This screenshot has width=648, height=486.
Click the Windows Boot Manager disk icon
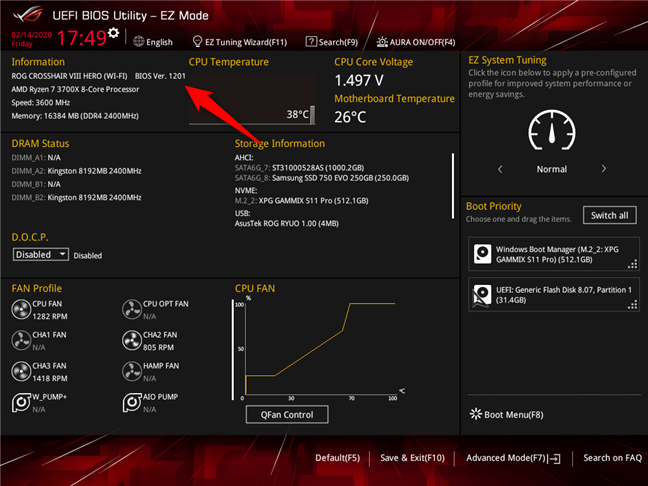[482, 254]
